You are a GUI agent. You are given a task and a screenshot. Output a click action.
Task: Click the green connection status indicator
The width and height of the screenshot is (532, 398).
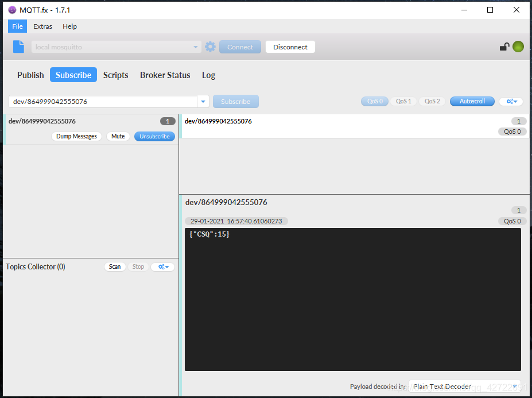pos(518,47)
